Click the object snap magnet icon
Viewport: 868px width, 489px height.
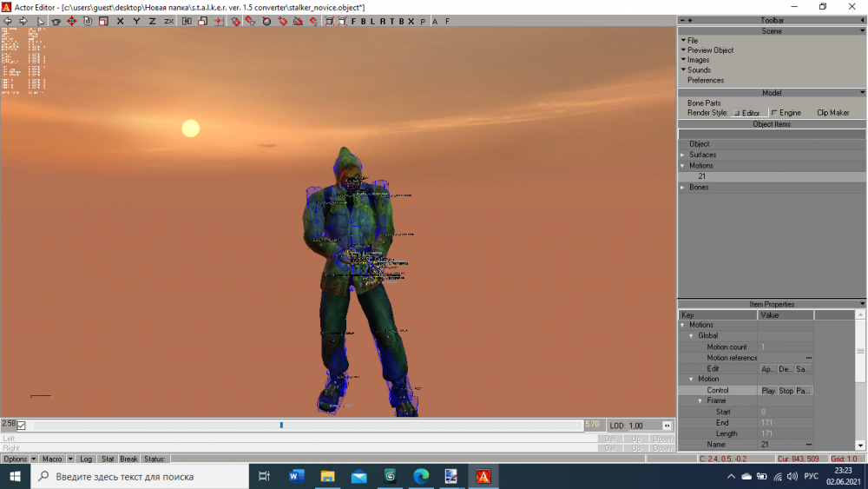(x=250, y=21)
